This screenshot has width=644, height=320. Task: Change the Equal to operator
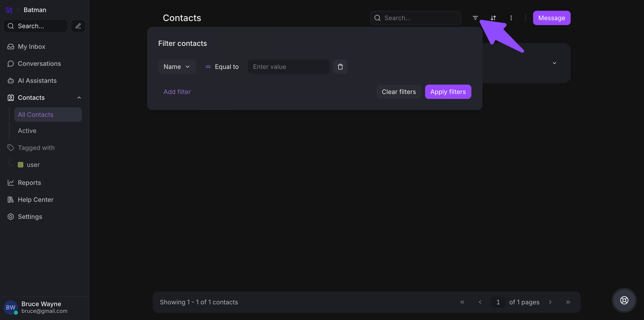point(222,67)
